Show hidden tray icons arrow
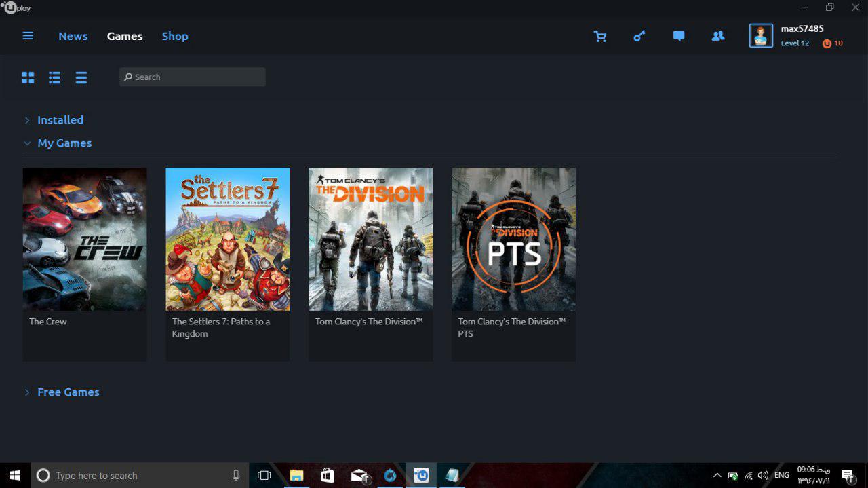The height and width of the screenshot is (488, 868). coord(717,475)
